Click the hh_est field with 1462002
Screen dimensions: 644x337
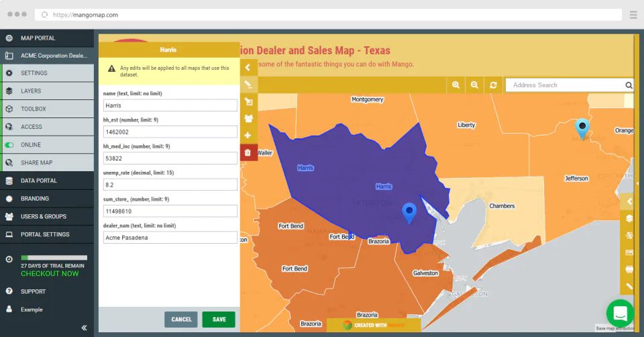[x=170, y=132]
